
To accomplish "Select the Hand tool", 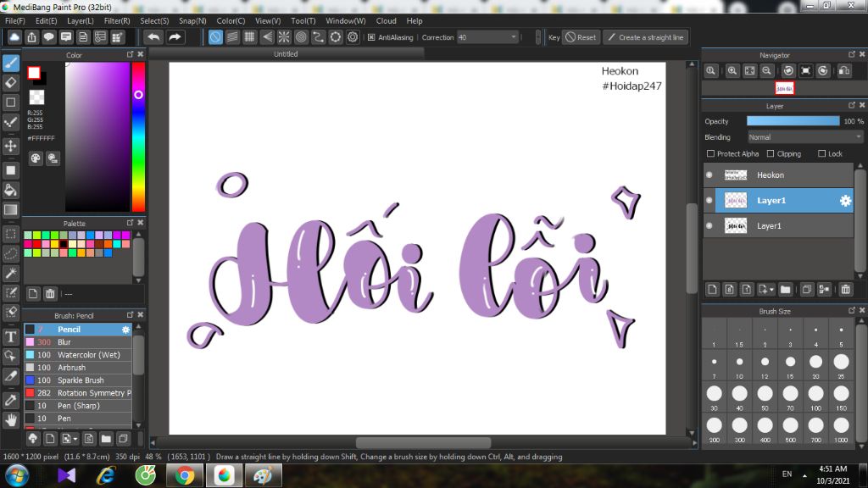I will [x=10, y=420].
